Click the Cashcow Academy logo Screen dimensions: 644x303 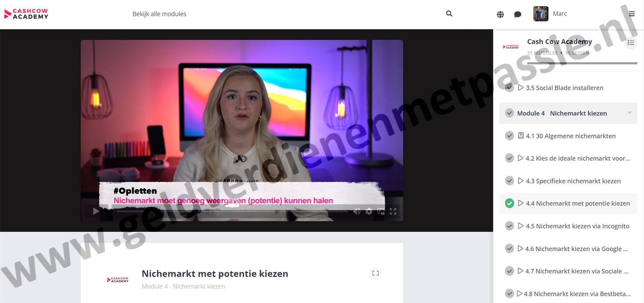(26, 14)
